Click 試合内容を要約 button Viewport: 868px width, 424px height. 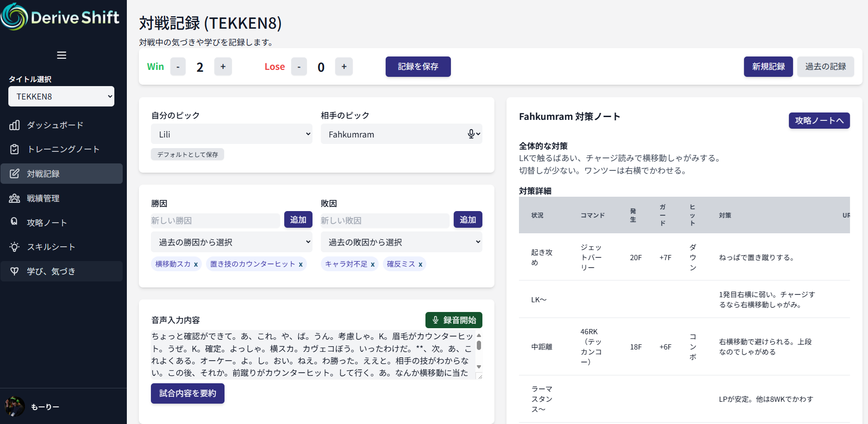click(187, 393)
